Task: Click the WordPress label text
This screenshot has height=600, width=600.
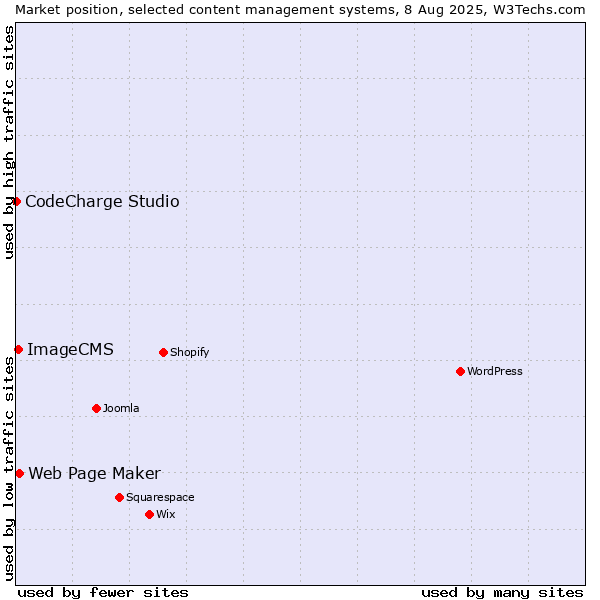Action: pos(495,371)
